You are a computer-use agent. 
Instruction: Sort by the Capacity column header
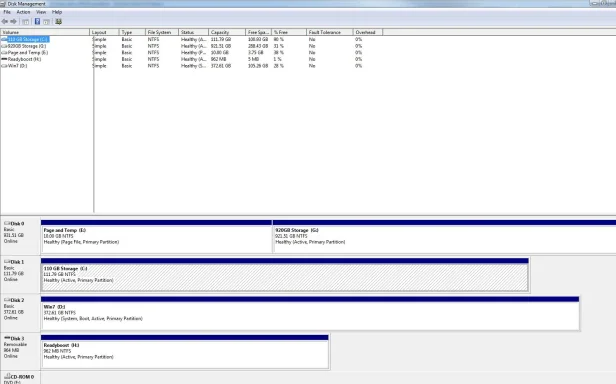(x=227, y=32)
